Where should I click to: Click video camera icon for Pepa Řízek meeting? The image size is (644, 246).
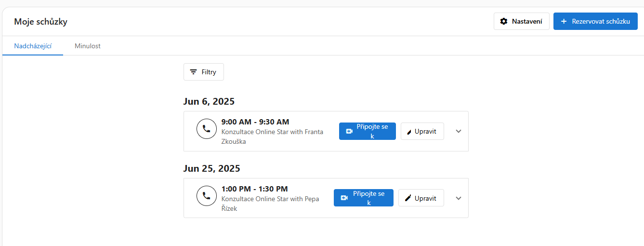click(x=344, y=198)
